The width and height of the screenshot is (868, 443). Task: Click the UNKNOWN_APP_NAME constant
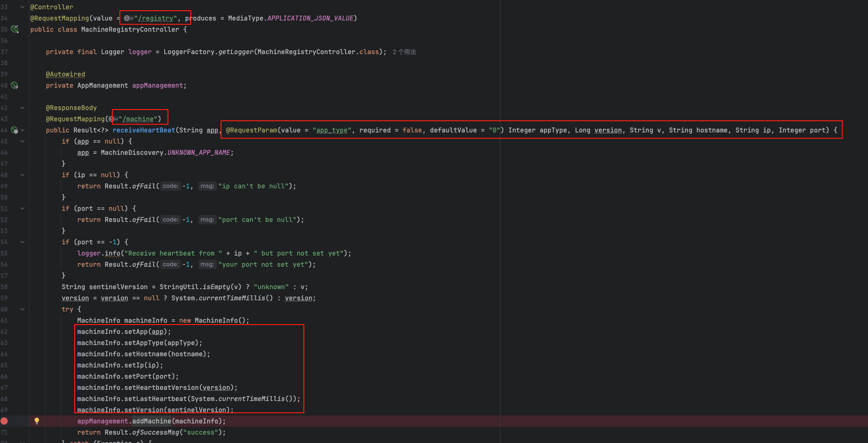click(x=199, y=152)
